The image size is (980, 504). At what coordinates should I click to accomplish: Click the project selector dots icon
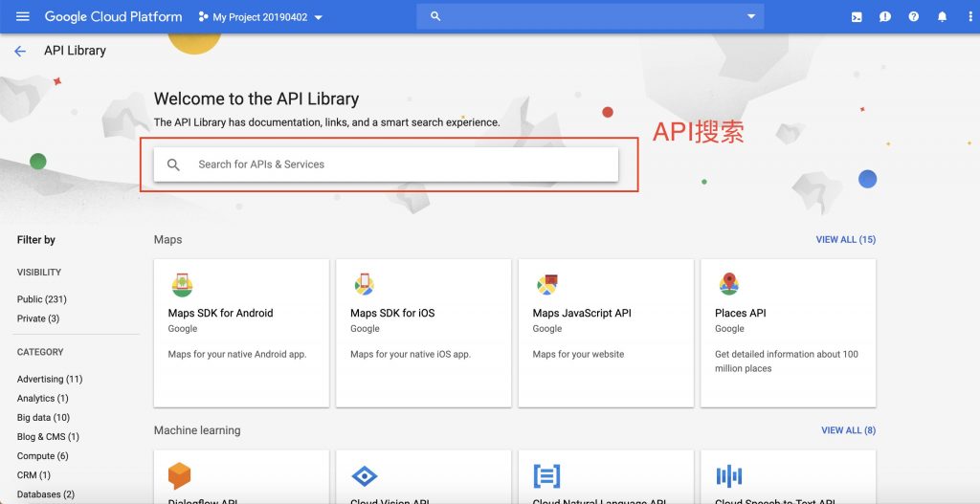coord(203,17)
